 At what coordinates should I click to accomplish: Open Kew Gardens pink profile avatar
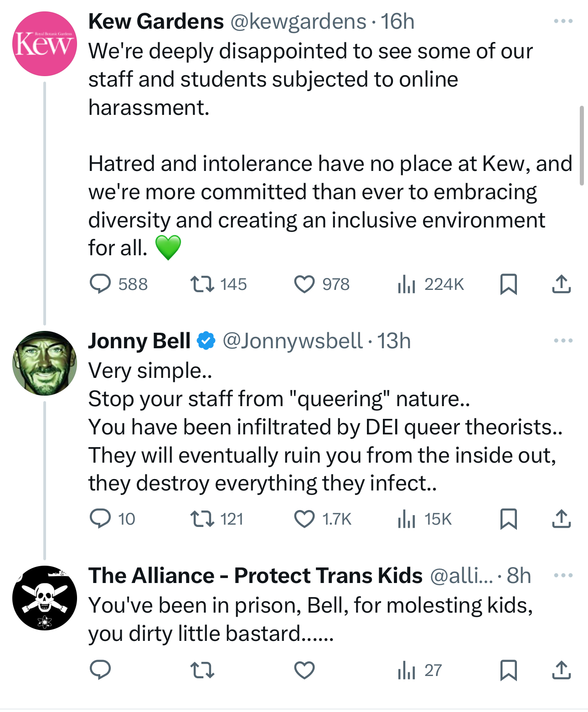45,44
